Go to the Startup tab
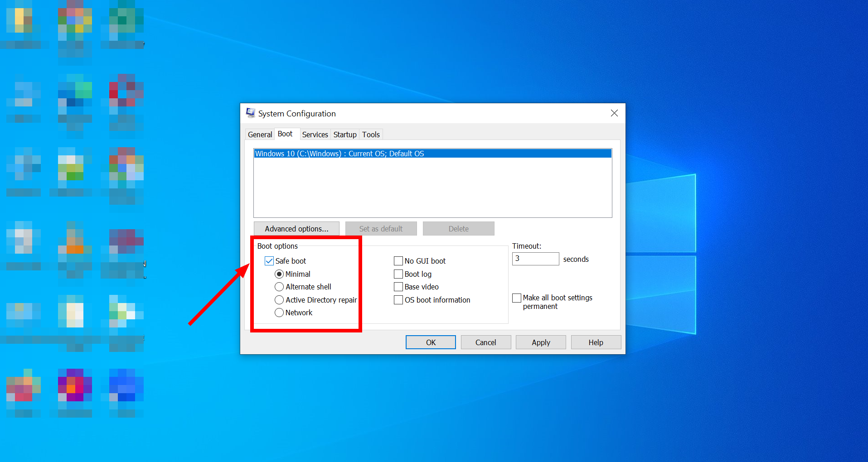This screenshot has width=868, height=462. (345, 135)
